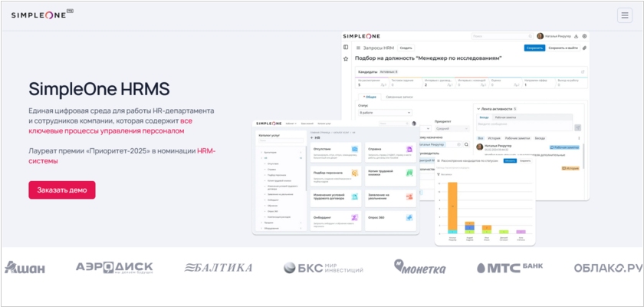644x307 pixels.
Task: Click the Сохранить и выйти button
Action: 563,48
